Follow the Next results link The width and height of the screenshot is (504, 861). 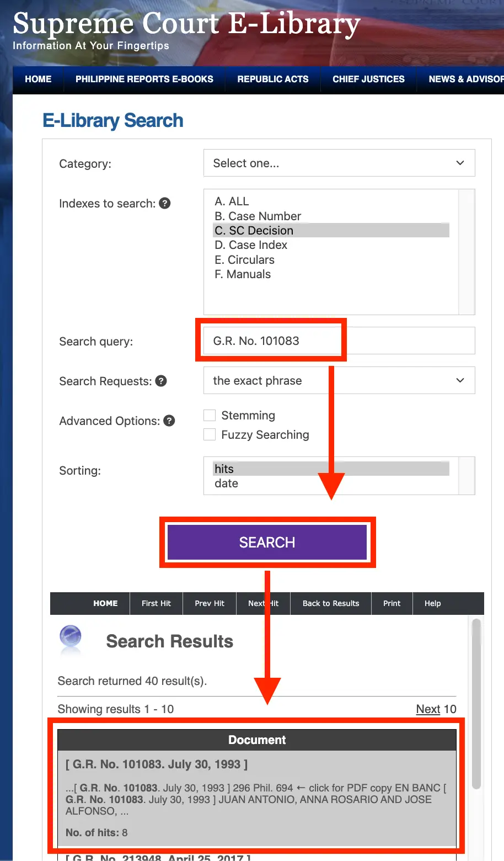[428, 709]
